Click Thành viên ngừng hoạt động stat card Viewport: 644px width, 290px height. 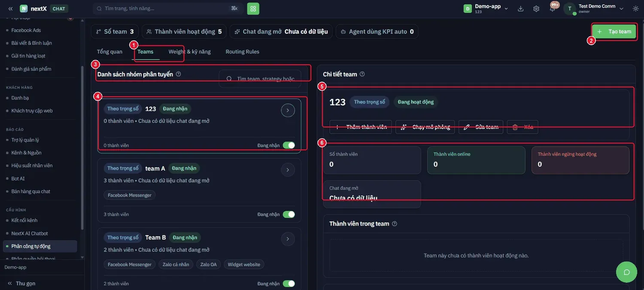pyautogui.click(x=580, y=160)
